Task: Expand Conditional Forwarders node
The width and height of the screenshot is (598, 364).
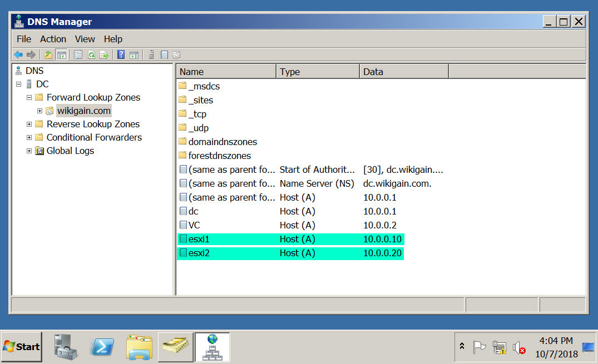Action: [x=29, y=138]
